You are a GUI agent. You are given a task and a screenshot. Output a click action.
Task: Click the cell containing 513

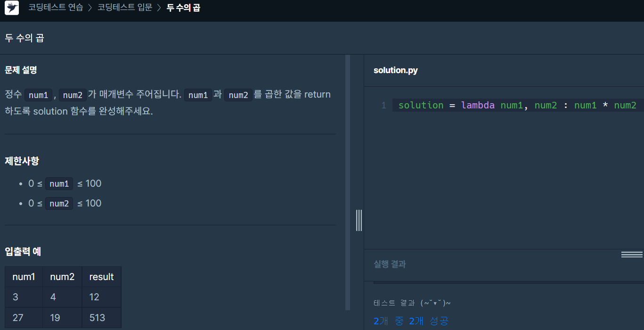click(101, 318)
